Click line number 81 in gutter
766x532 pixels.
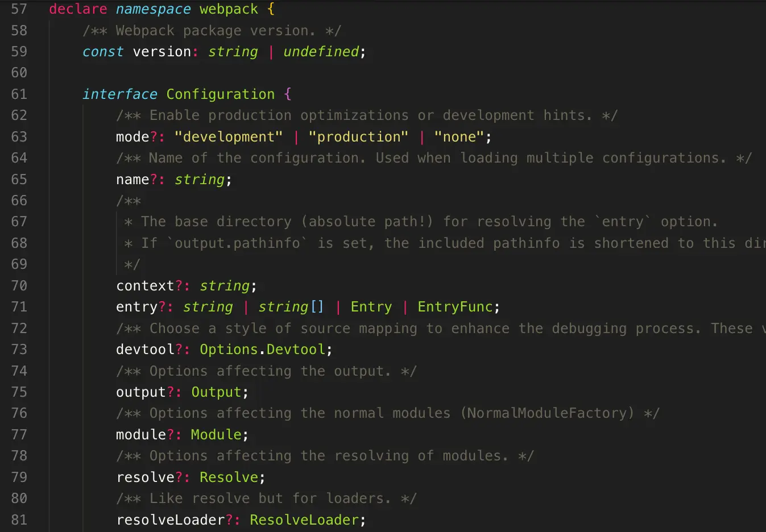click(x=19, y=520)
